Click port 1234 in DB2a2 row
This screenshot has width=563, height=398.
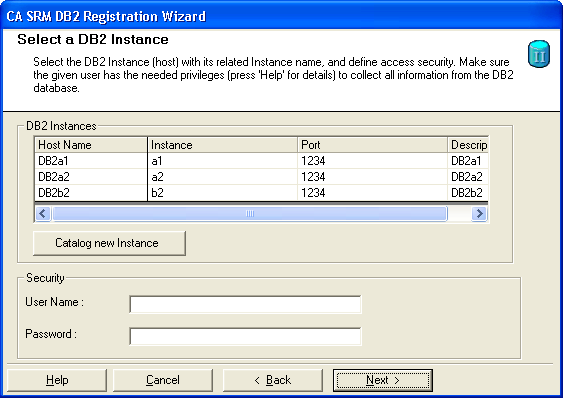[372, 177]
